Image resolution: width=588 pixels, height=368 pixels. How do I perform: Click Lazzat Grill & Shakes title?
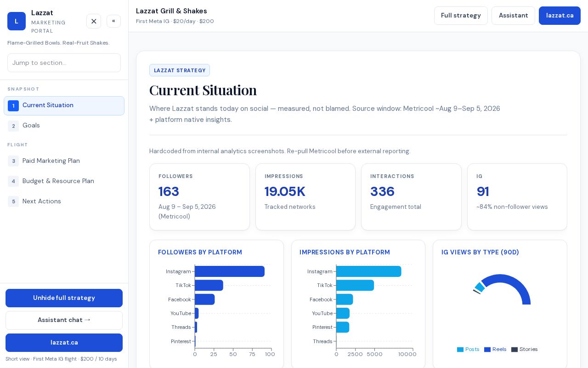(x=171, y=11)
